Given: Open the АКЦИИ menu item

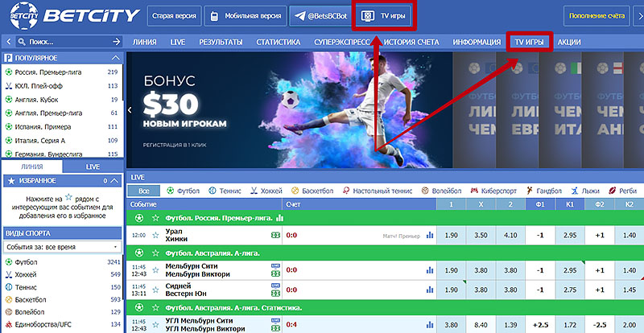Looking at the screenshot, I should [569, 43].
